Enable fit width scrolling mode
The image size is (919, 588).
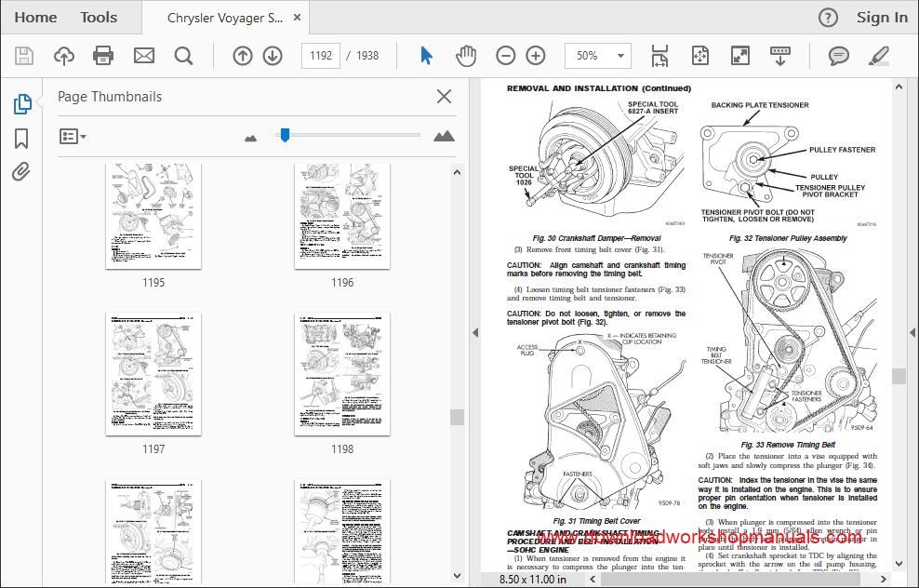(x=659, y=56)
